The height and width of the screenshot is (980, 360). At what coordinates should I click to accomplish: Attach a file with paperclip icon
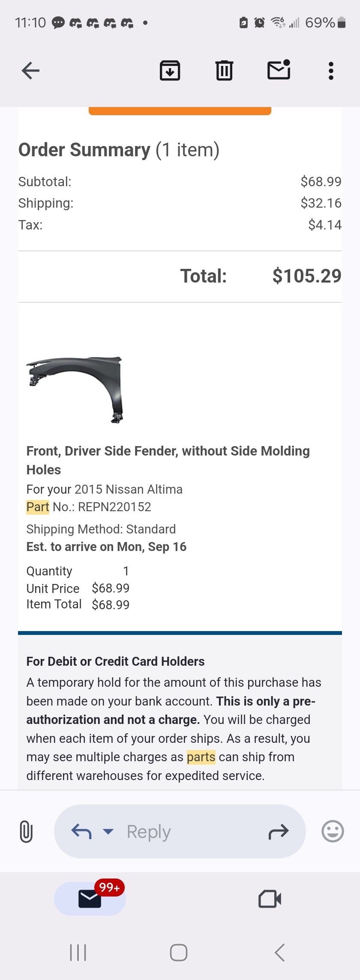click(x=26, y=831)
